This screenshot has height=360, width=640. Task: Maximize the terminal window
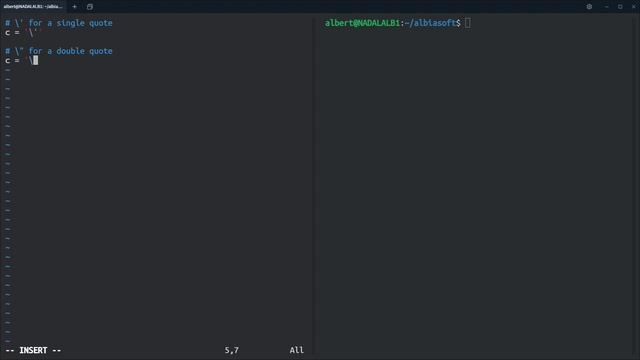click(x=620, y=7)
